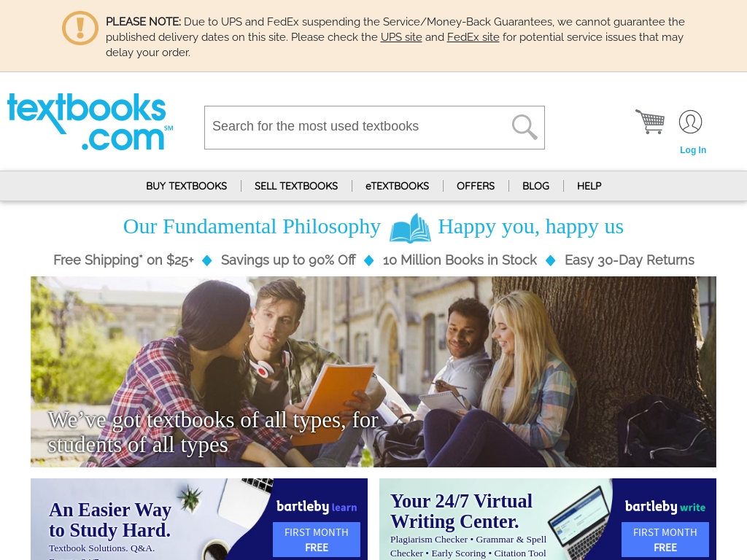
Task: Click FIRST MONTH FREE on bartleby learn
Action: coord(317,540)
